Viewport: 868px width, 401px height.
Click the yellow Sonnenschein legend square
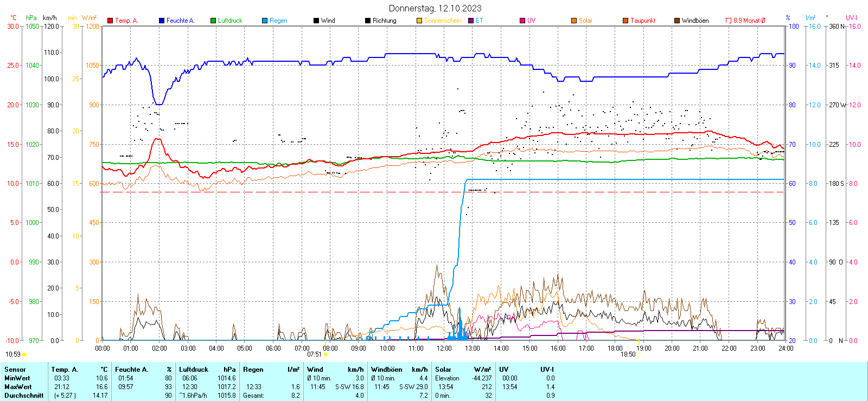[x=419, y=21]
